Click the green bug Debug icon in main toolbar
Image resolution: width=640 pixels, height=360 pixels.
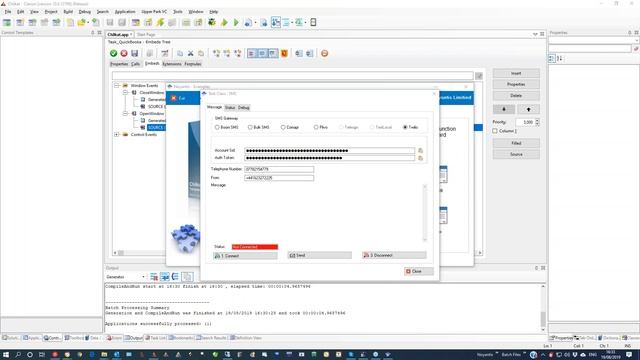[x=212, y=22]
